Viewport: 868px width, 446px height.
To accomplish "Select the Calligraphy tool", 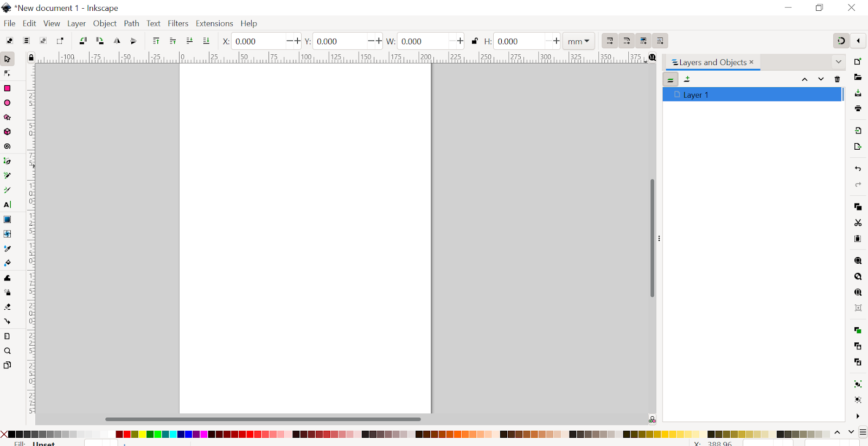I will click(8, 190).
